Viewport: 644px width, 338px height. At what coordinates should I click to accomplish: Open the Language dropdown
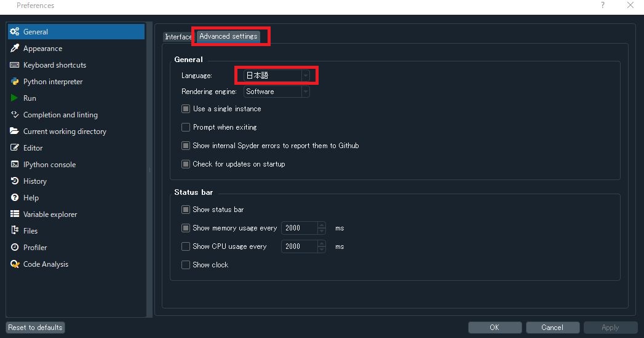click(276, 76)
